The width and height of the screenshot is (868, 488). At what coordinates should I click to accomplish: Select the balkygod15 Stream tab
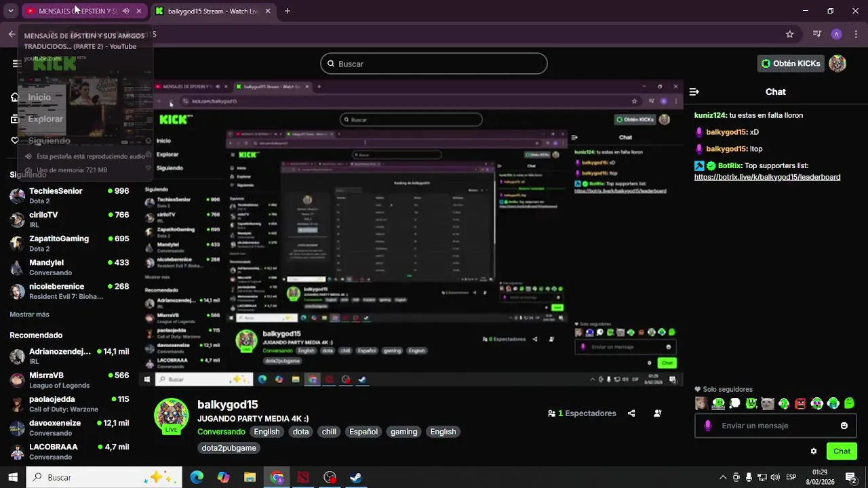213,11
